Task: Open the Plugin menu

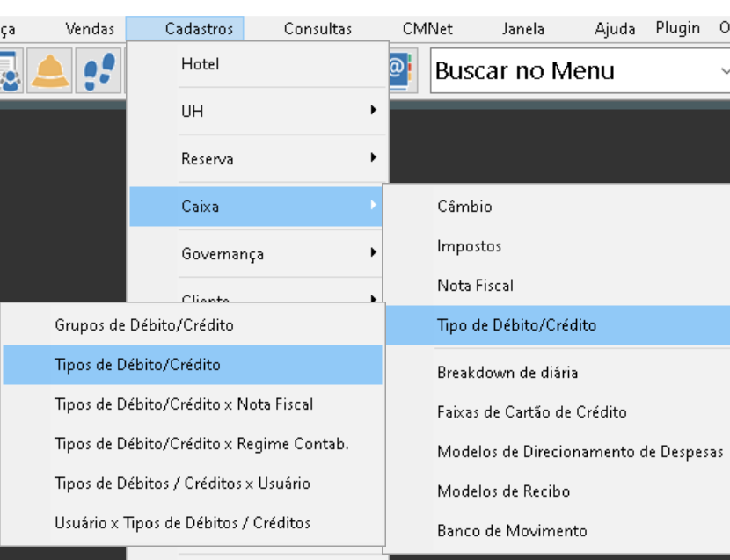Action: (677, 28)
